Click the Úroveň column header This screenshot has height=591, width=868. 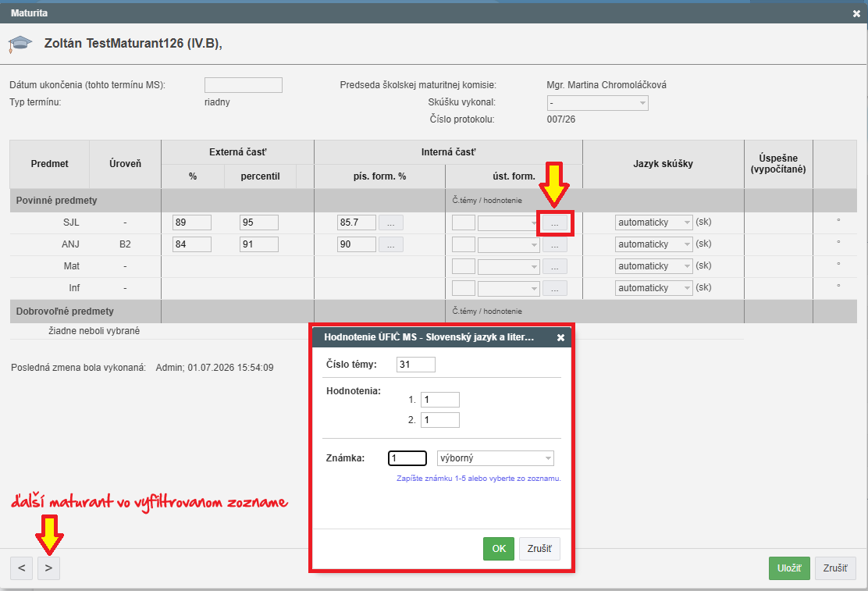[x=125, y=164]
